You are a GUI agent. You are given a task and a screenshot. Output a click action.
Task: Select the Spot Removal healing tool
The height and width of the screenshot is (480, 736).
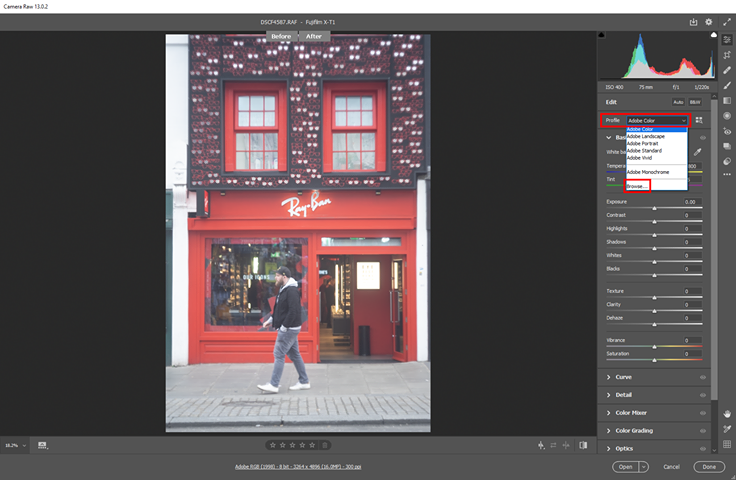(727, 70)
